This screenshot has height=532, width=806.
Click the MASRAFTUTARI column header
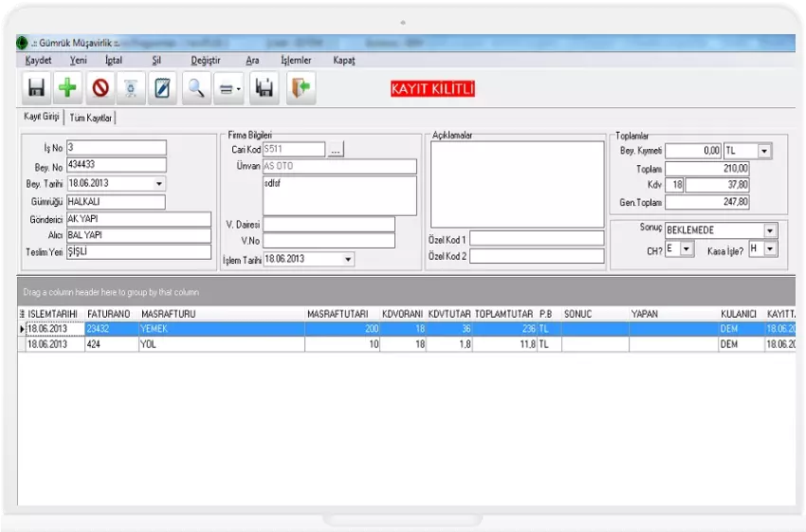point(338,313)
